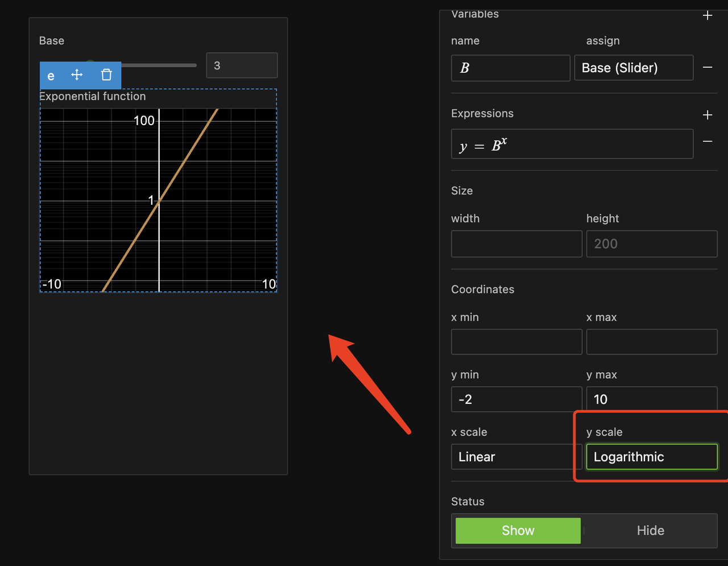Open the y scale Logarithmic dropdown
This screenshot has height=566, width=728.
651,457
